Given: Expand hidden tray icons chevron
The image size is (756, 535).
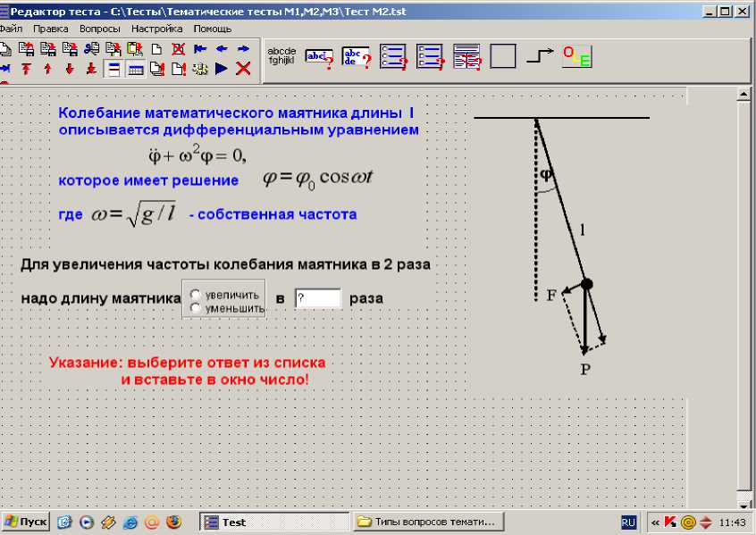Looking at the screenshot, I should (655, 522).
